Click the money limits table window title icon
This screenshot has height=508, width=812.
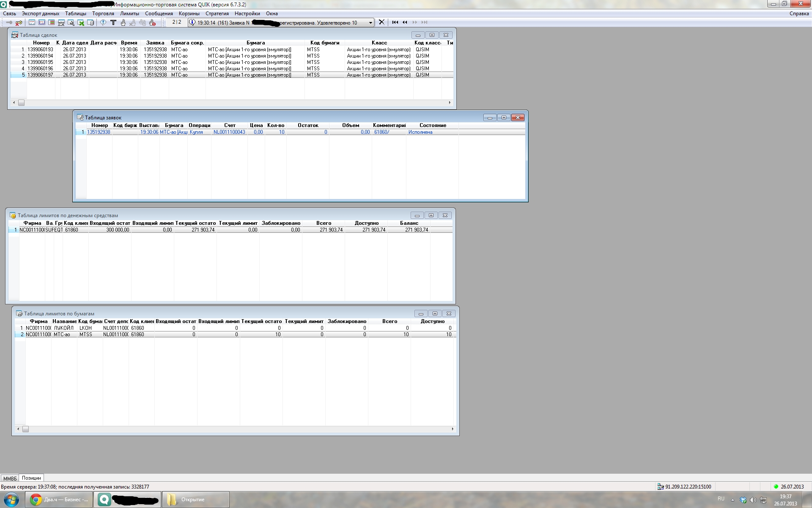[x=13, y=215]
